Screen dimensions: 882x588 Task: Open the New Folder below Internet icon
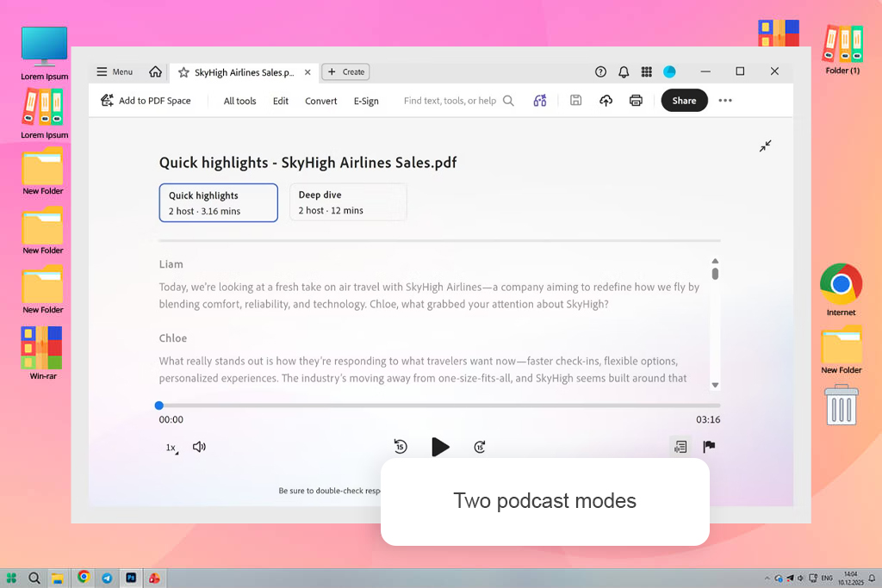click(841, 350)
